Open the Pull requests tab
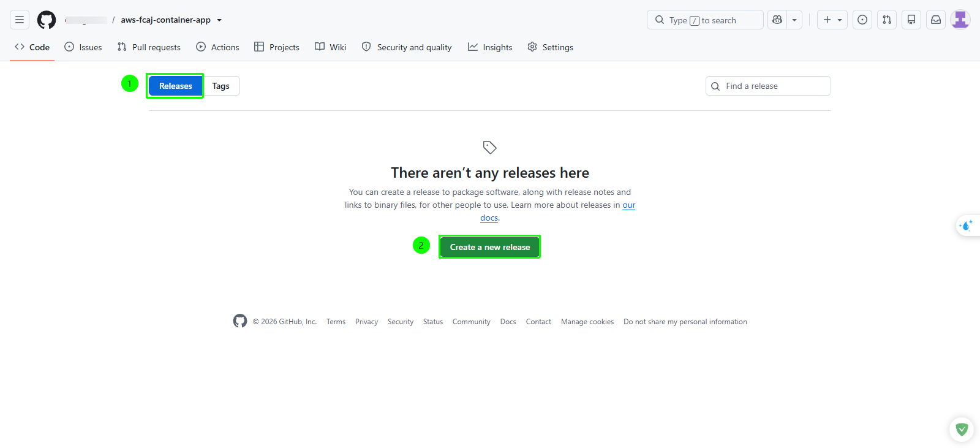 [149, 47]
